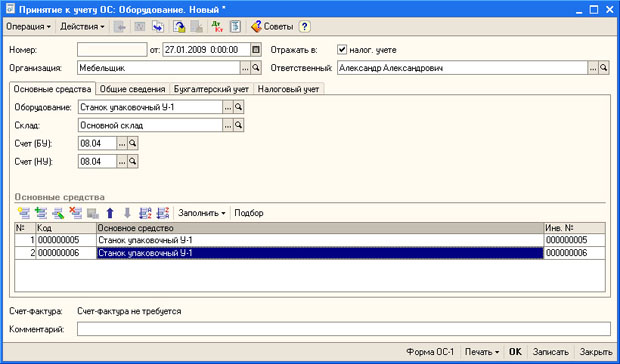The image size is (620, 364).
Task: Click the Основное средство column header
Action: (x=320, y=228)
